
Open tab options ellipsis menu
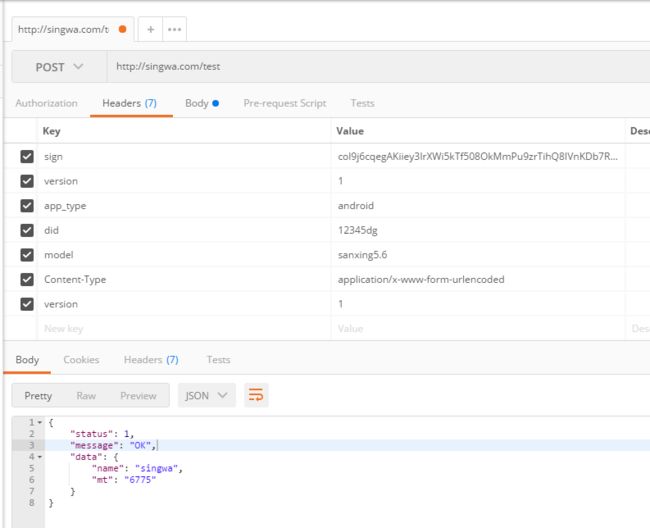pyautogui.click(x=175, y=29)
